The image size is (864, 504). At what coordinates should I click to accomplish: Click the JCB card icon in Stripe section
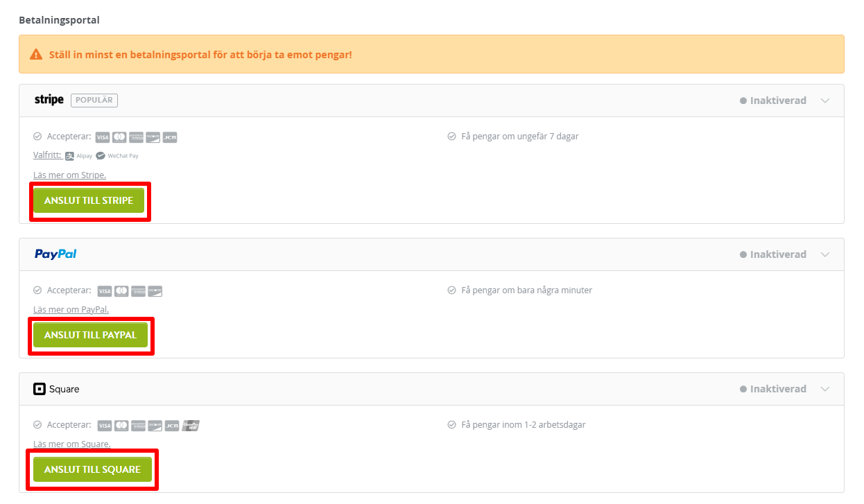[171, 137]
